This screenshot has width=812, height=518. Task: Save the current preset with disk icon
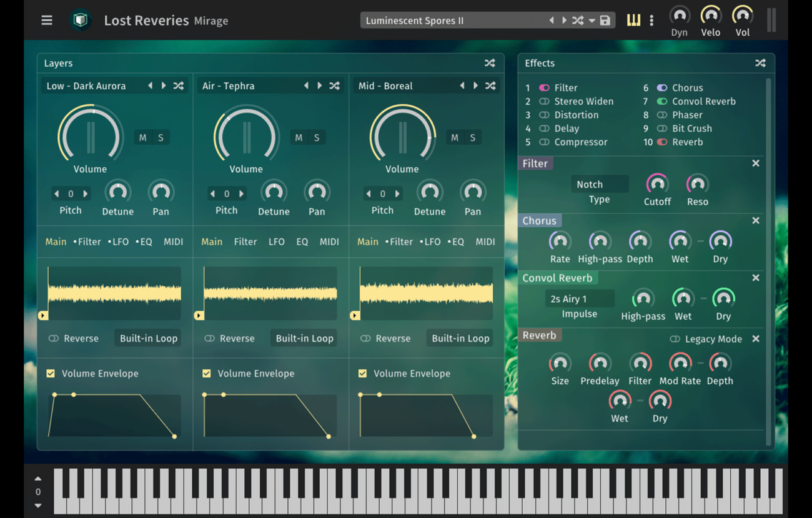605,21
